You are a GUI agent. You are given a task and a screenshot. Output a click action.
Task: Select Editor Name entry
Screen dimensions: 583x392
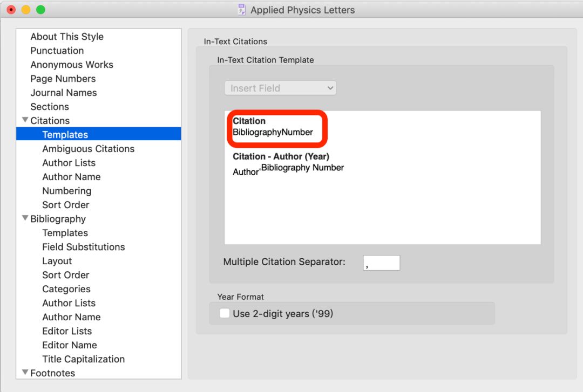[70, 345]
